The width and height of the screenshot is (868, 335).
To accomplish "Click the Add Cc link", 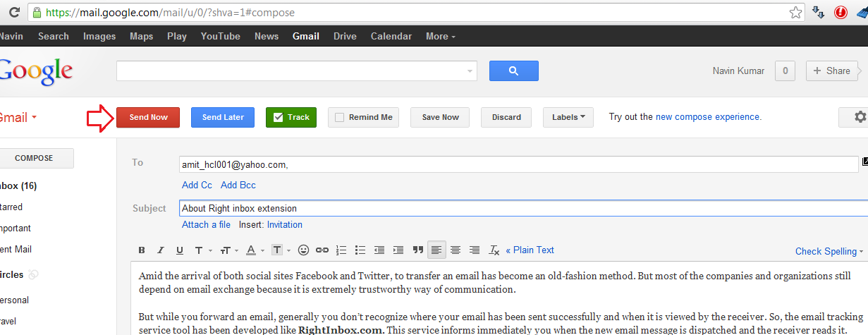I will [197, 185].
